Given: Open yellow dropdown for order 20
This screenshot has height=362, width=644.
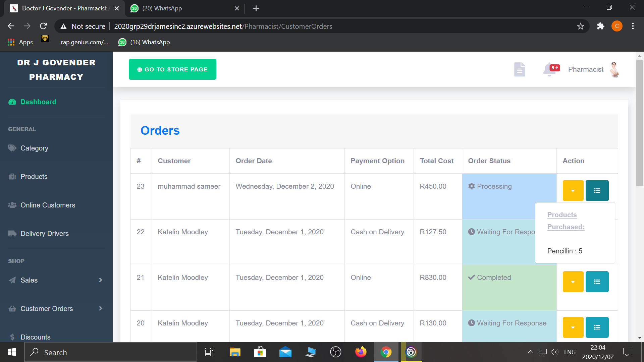Looking at the screenshot, I should click(x=573, y=327).
